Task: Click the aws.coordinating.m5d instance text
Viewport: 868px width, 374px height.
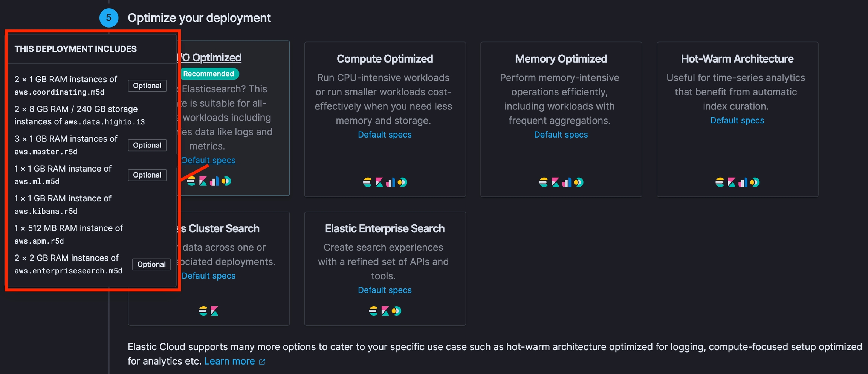Action: [60, 92]
